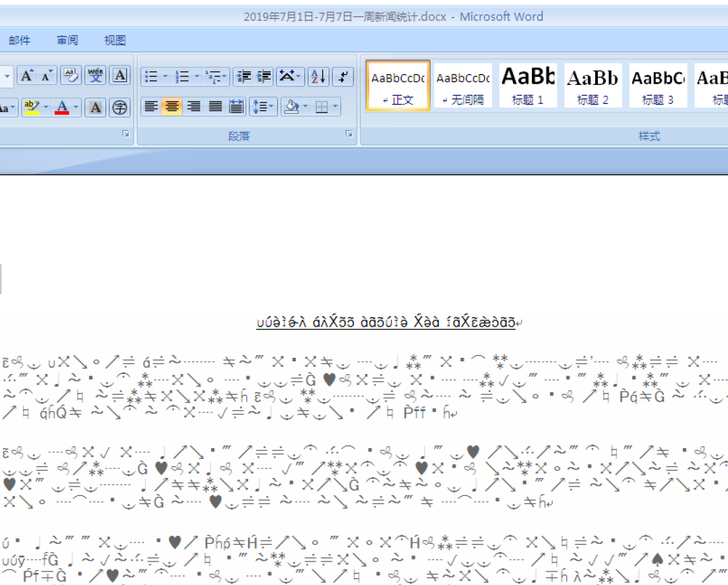The width and height of the screenshot is (728, 585).
Task: Open the 段落 dialog launcher
Action: click(349, 135)
